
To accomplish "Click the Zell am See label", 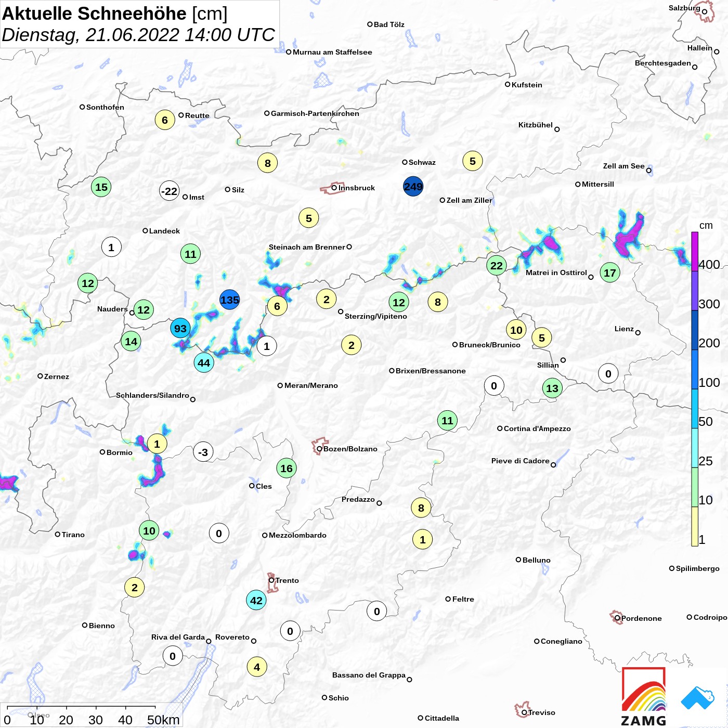I will coord(623,166).
